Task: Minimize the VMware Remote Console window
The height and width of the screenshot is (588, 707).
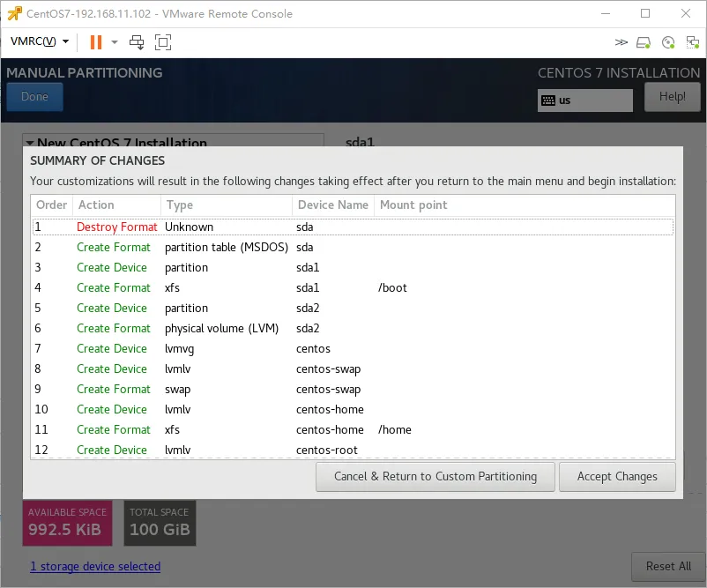Action: point(606,13)
